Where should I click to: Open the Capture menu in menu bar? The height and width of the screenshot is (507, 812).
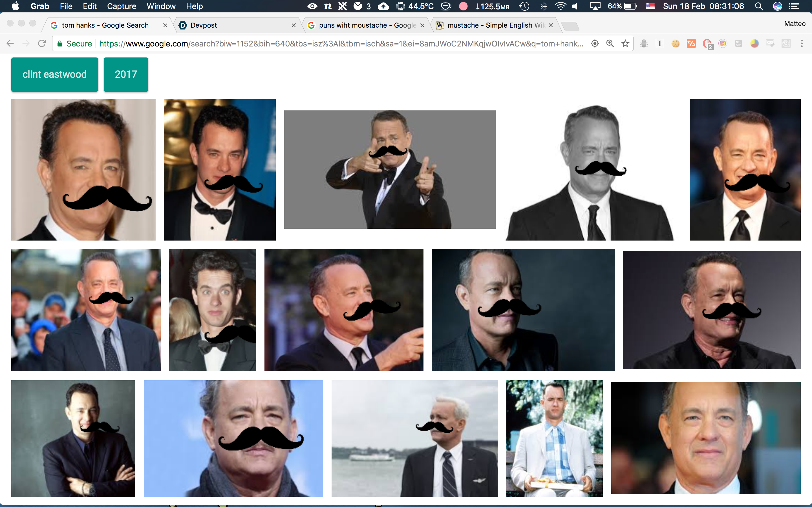coord(122,6)
